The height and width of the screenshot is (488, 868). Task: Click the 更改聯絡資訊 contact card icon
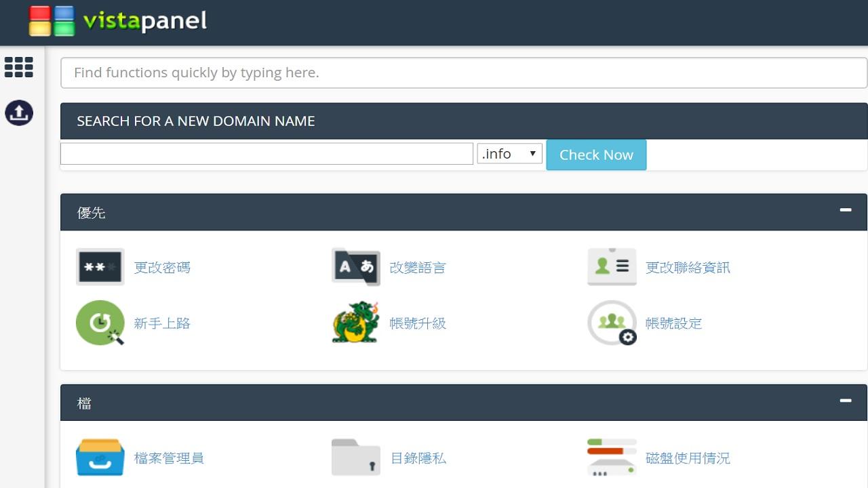(611, 267)
